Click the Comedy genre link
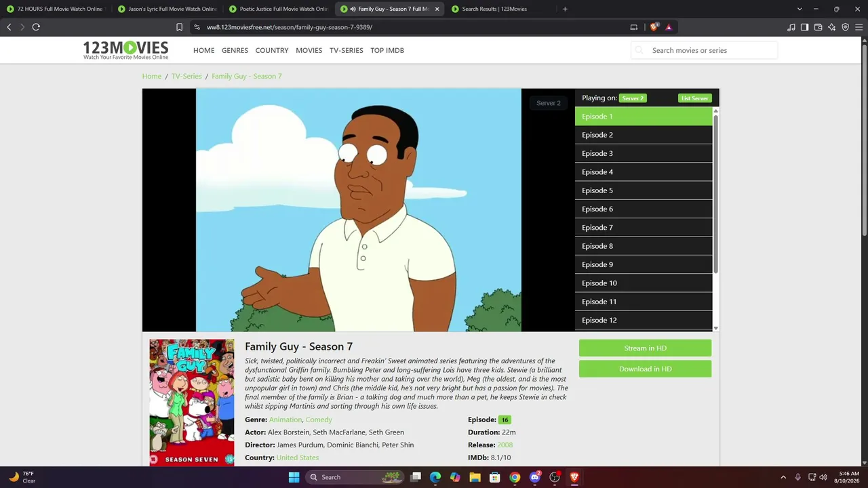 click(x=319, y=420)
